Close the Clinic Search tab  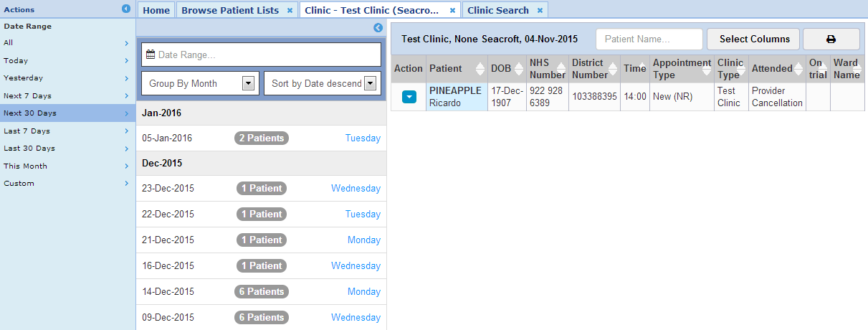point(540,11)
